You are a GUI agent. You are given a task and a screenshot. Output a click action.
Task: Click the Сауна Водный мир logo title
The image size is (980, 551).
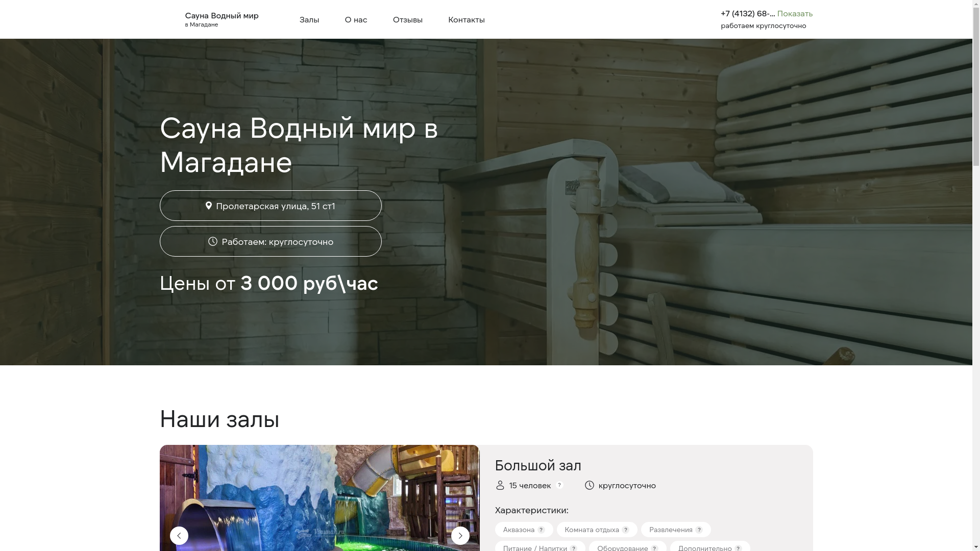(222, 16)
